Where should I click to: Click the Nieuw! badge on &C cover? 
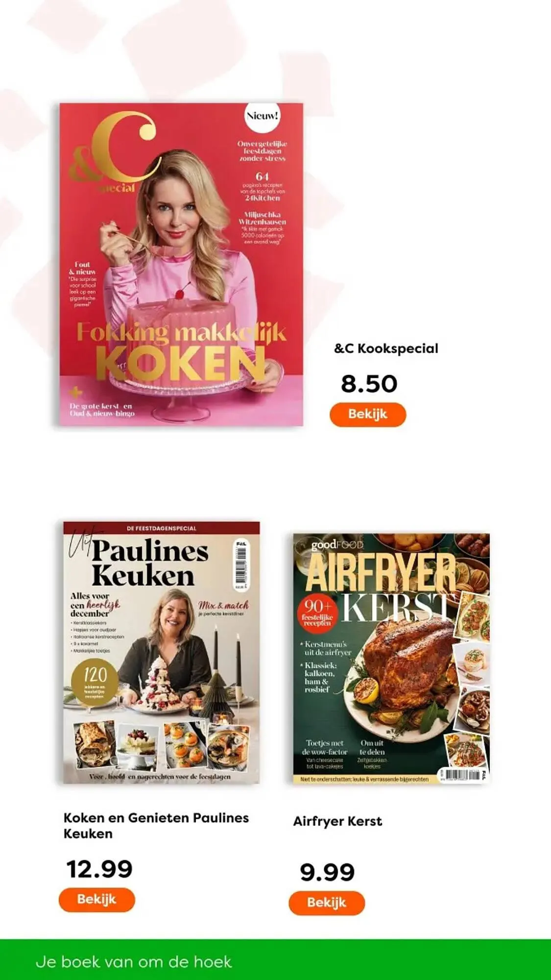(263, 117)
